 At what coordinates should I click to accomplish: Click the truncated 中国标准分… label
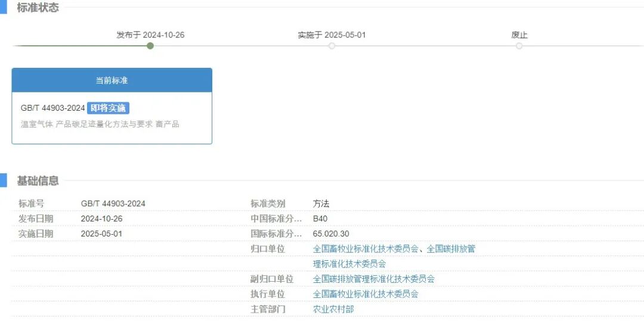276,219
